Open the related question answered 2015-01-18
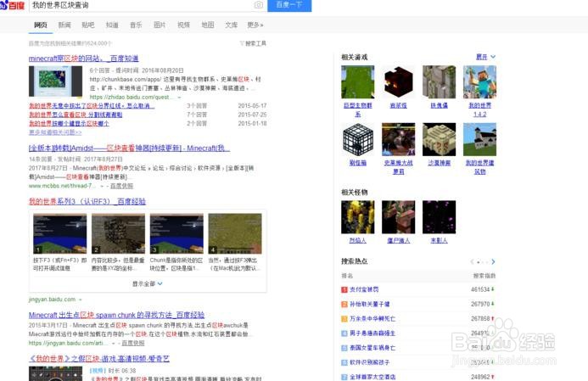 click(x=69, y=123)
